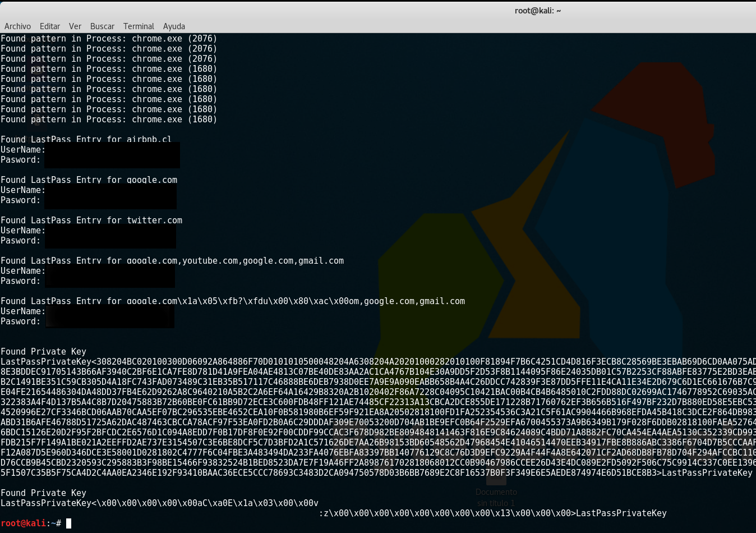Click the hex line starting FDB215F7
This screenshot has height=533, width=756.
coord(378,443)
